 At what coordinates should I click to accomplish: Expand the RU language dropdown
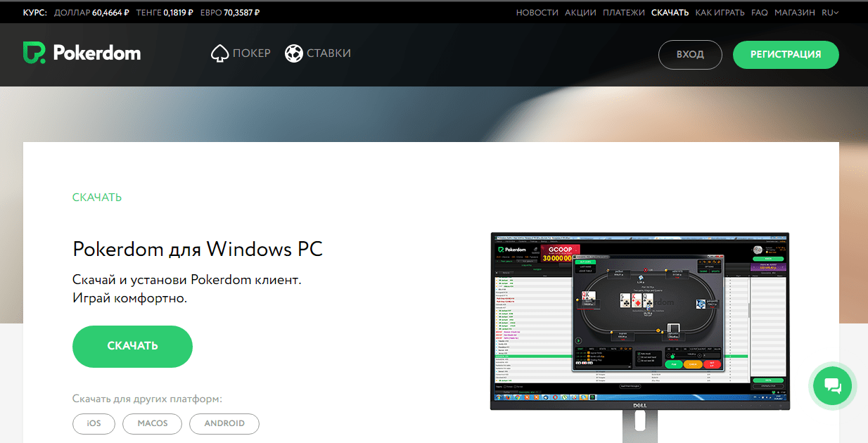point(830,13)
